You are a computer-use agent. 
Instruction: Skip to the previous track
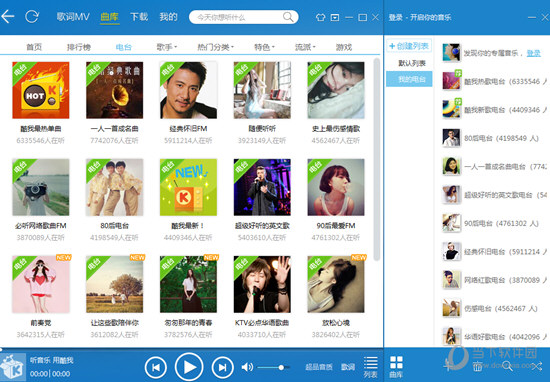point(155,367)
